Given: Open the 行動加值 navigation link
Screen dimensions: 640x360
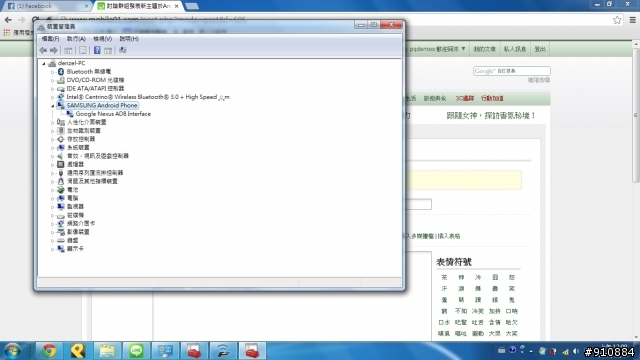Looking at the screenshot, I should [492, 98].
